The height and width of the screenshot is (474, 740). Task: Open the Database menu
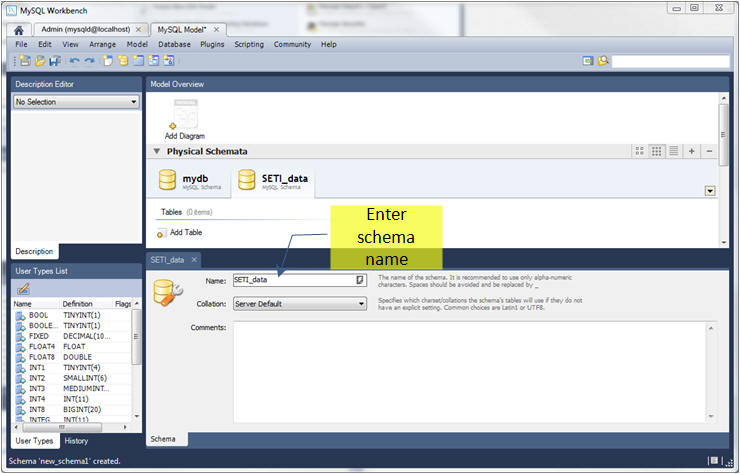pos(175,44)
